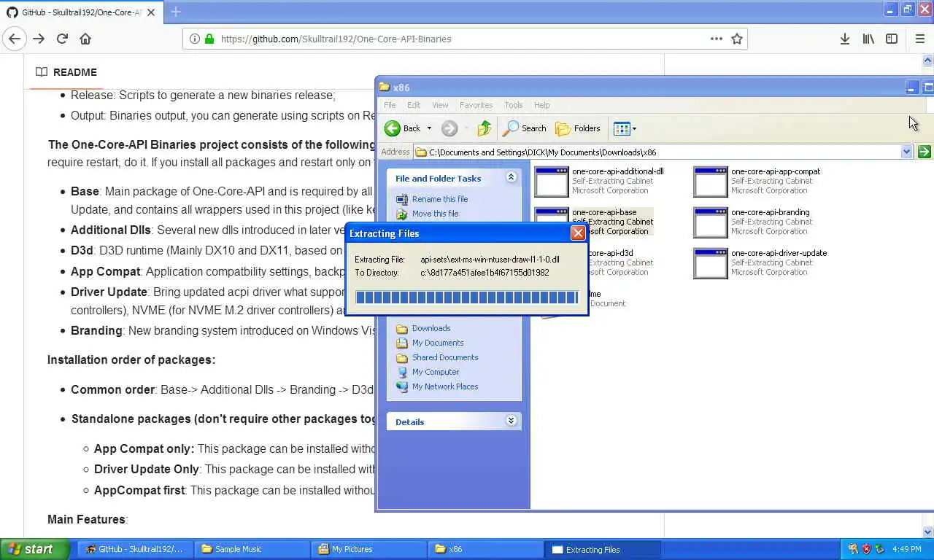
Task: Click Back button in x86 Explorer window
Action: (x=403, y=128)
